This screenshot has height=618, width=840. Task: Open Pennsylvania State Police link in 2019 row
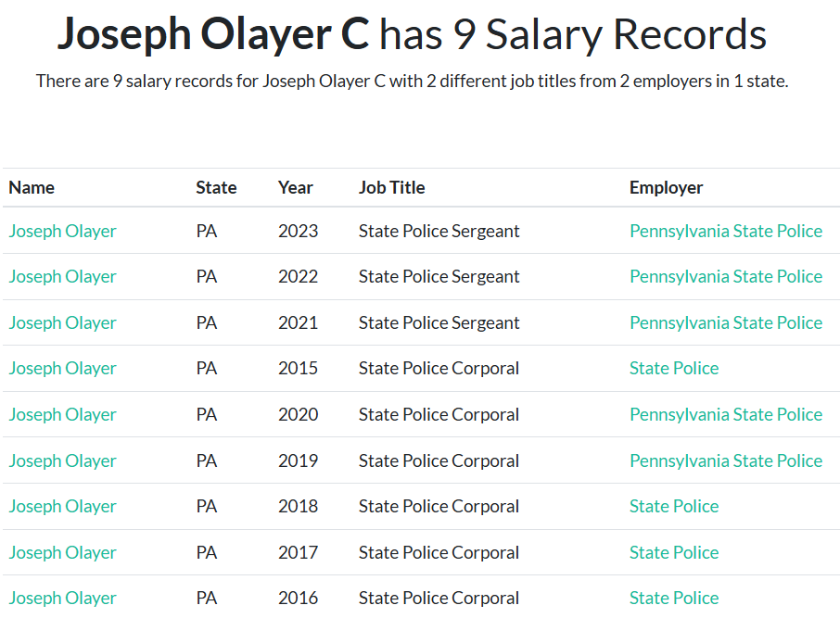726,460
